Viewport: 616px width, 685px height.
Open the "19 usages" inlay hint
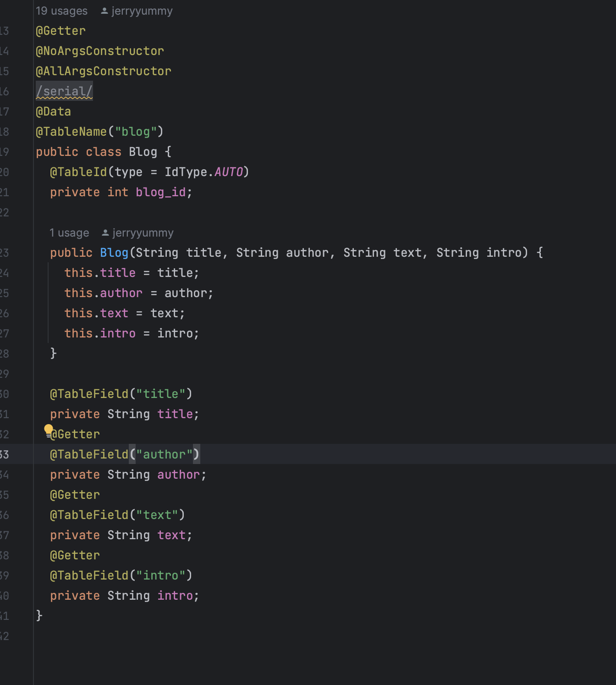(x=61, y=11)
